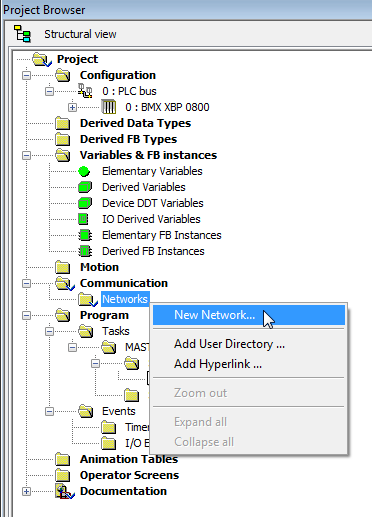Click the MAST task folder icon
Viewport: 372px width, 517px height.
point(109,347)
